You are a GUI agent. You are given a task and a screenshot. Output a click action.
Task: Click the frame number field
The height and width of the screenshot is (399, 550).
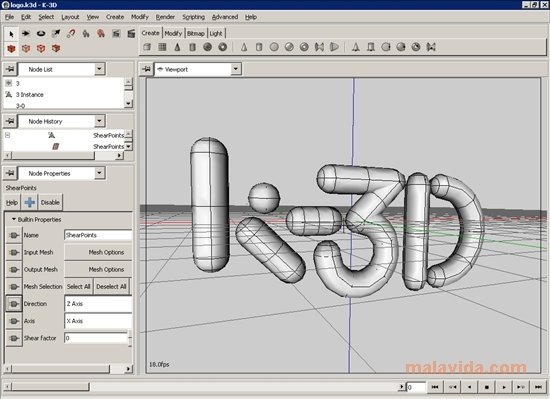point(416,387)
